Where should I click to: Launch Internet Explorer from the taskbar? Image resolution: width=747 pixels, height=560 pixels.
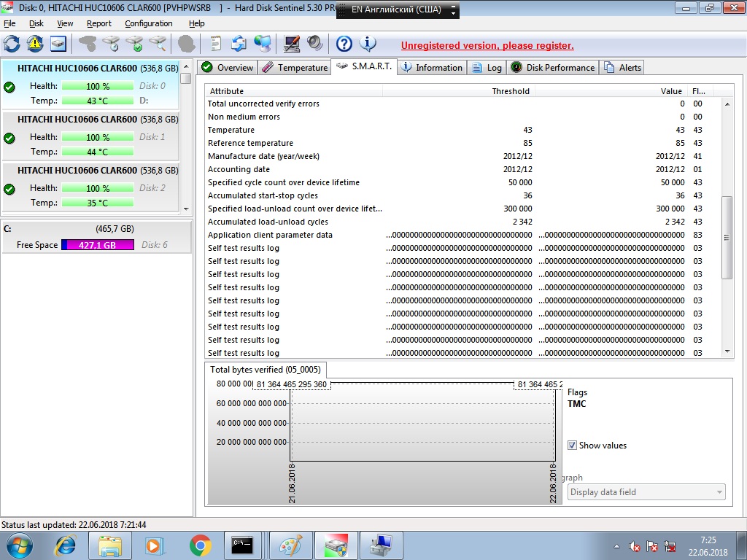(65, 545)
